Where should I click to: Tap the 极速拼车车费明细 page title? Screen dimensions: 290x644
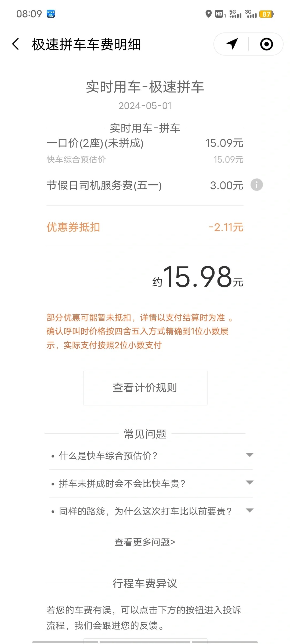coord(86,45)
